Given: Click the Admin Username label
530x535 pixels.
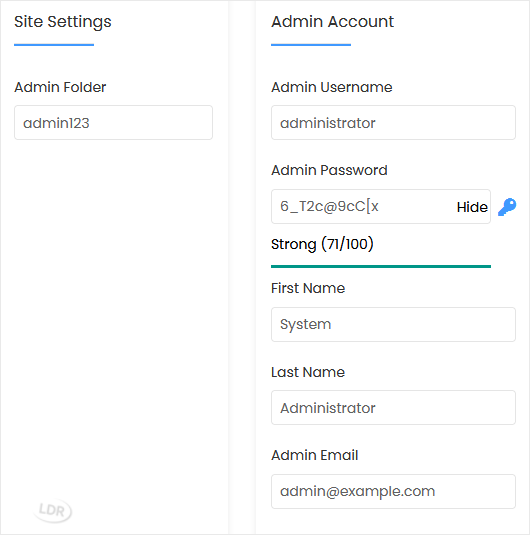Looking at the screenshot, I should (332, 87).
